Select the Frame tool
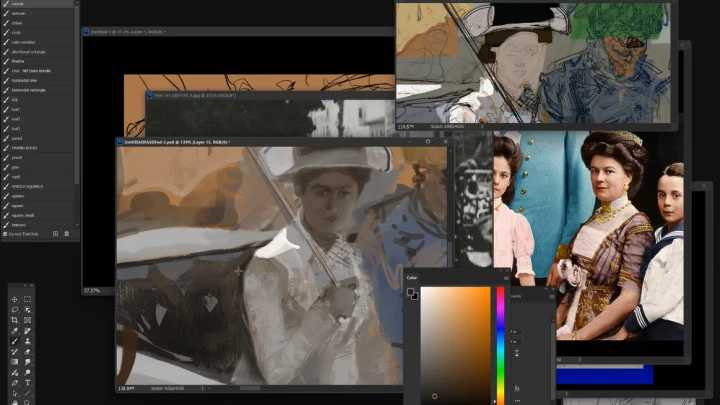 (28, 320)
